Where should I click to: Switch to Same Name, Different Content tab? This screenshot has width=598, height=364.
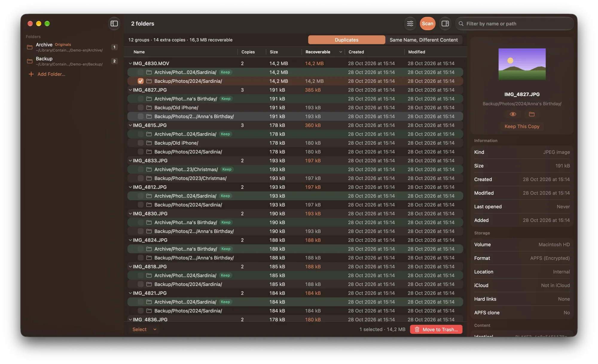(424, 40)
